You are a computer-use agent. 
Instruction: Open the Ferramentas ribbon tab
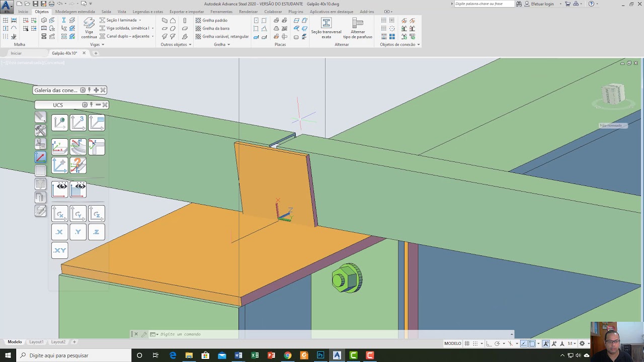(x=221, y=12)
